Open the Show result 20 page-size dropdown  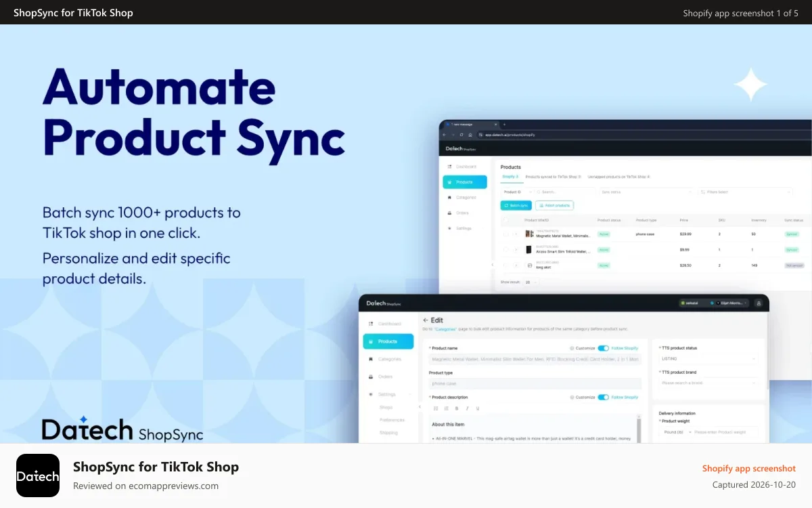click(x=531, y=282)
